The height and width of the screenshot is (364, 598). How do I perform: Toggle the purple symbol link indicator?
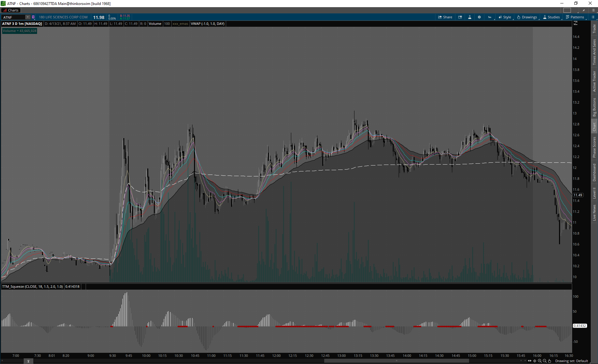[x=33, y=17]
